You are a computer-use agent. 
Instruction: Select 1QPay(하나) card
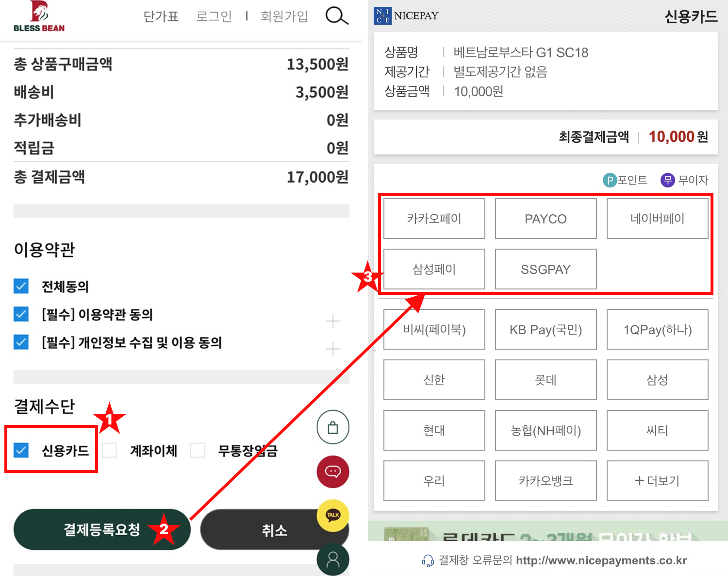tap(658, 329)
